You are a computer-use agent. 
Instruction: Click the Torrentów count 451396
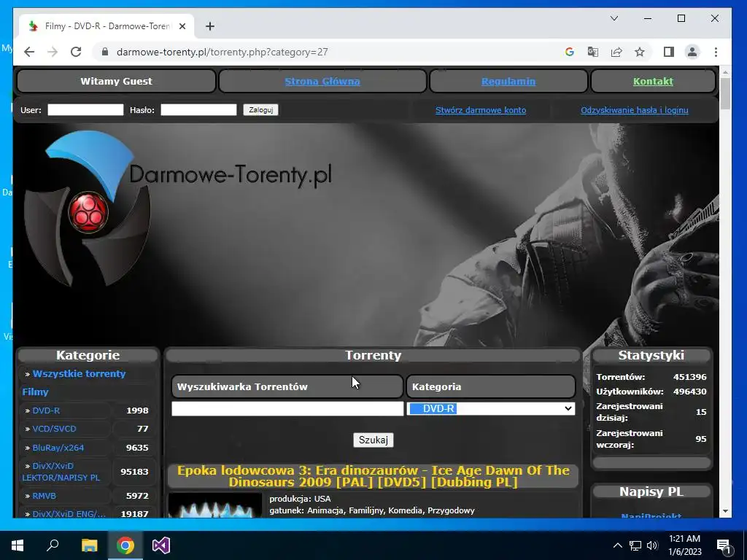click(x=690, y=377)
